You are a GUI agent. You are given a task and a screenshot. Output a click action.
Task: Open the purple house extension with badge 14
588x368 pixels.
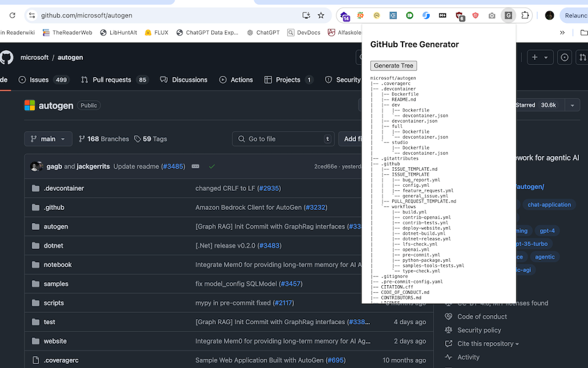(x=345, y=16)
